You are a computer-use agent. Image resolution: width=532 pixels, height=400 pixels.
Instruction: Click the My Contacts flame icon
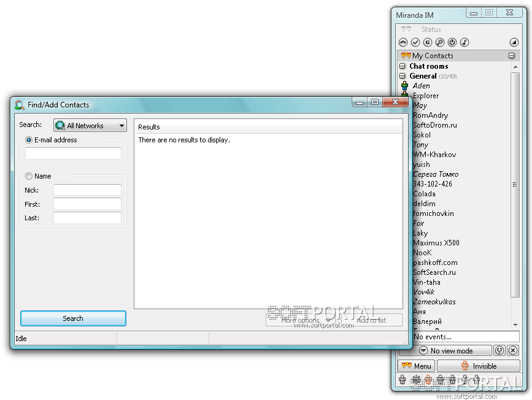(406, 55)
